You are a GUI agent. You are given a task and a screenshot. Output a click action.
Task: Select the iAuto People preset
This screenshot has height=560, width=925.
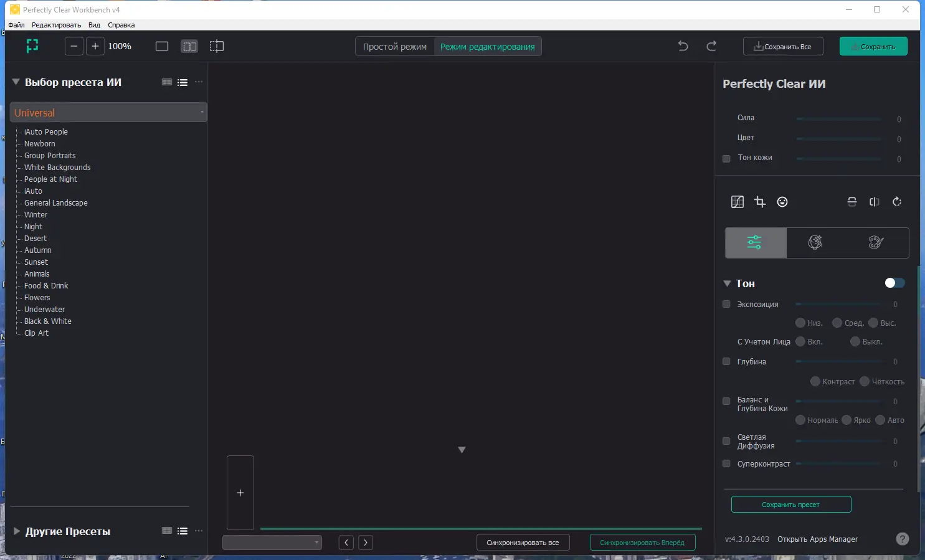pyautogui.click(x=46, y=132)
